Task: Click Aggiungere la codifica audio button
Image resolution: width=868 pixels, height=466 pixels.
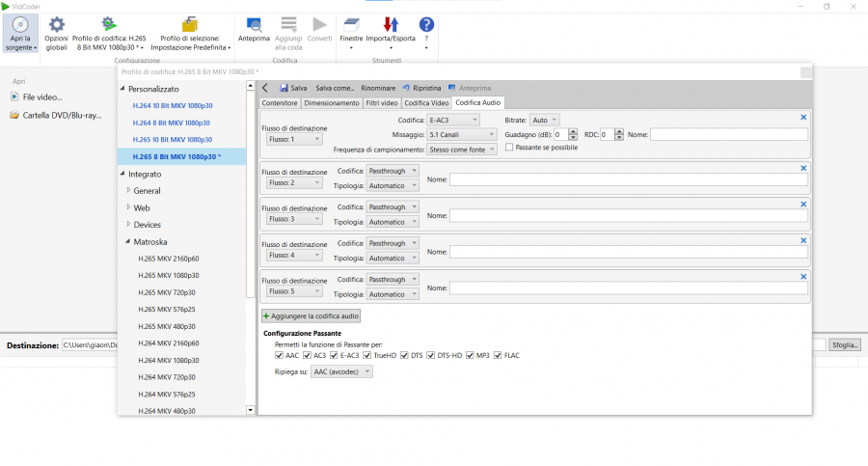Action: (312, 315)
